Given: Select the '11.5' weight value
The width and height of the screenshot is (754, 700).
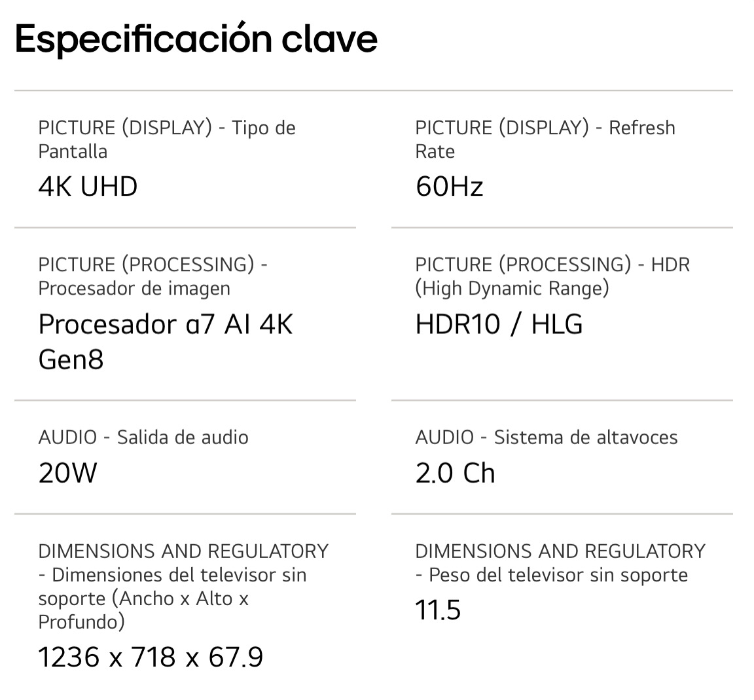Looking at the screenshot, I should click(438, 610).
